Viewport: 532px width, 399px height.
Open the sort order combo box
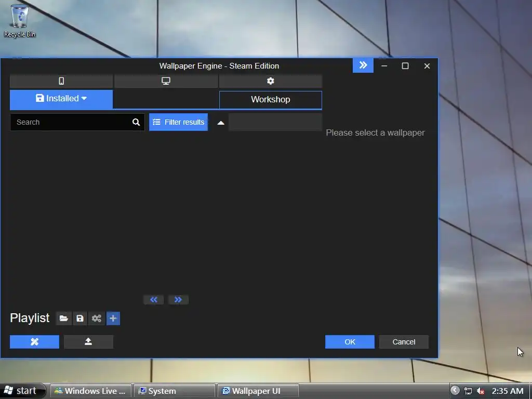275,122
